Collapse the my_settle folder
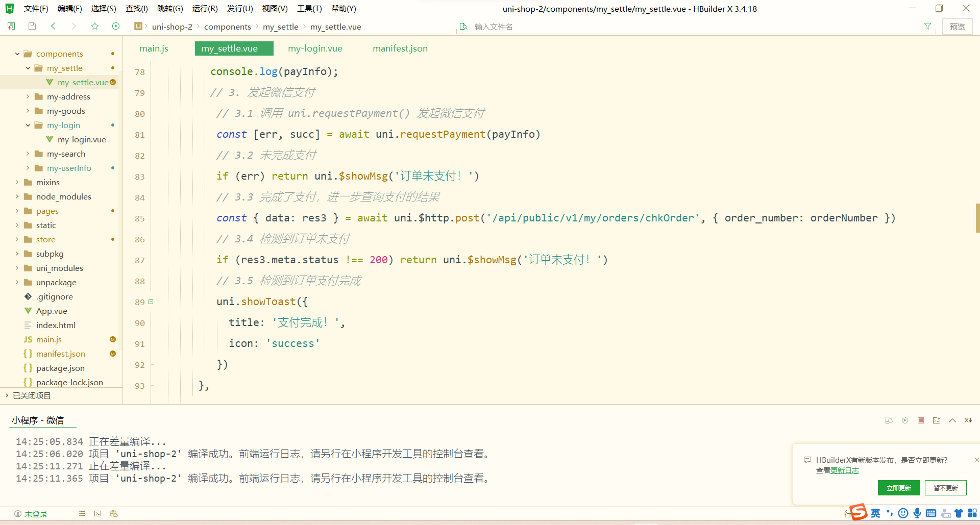This screenshot has height=525, width=980. coord(28,68)
